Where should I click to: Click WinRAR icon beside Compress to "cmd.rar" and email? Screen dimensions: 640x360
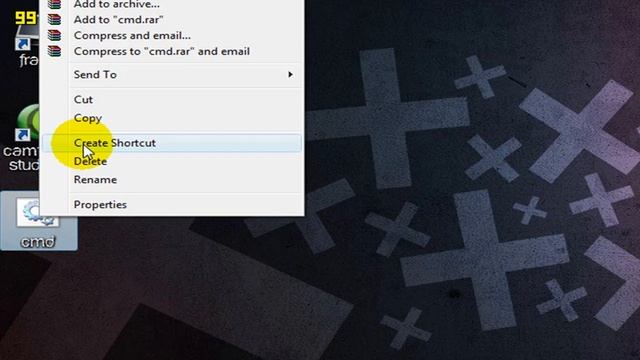tap(54, 51)
